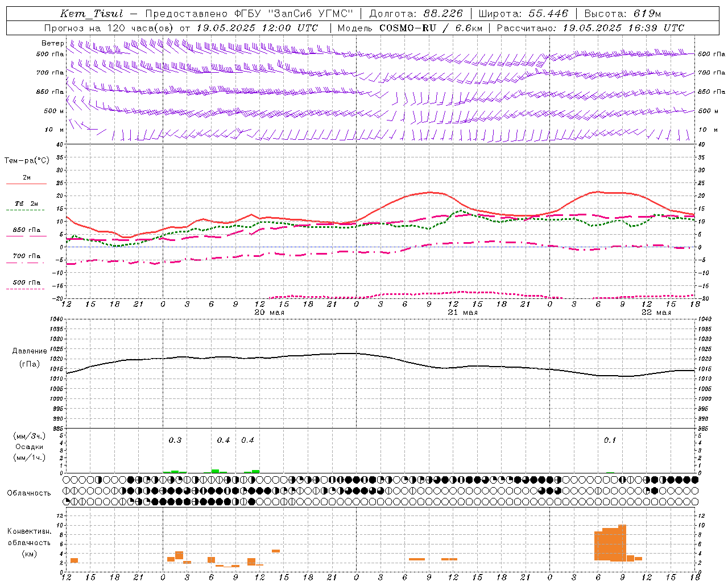The width and height of the screenshot is (728, 582).
Task: Click the 0.3 precipitation amount value
Action: (175, 440)
